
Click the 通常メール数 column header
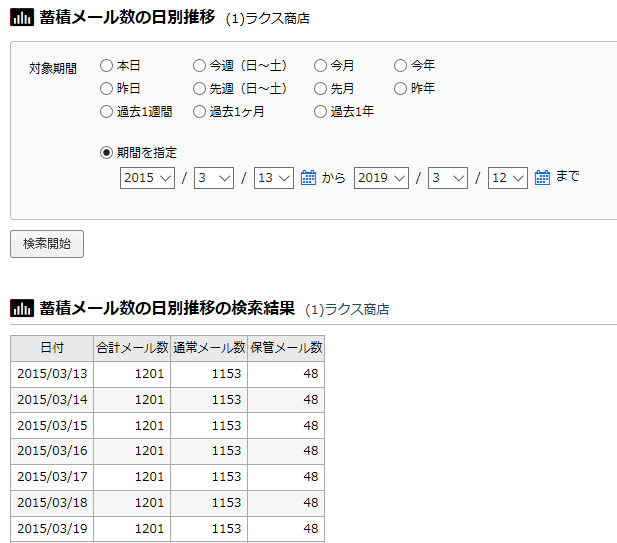209,348
